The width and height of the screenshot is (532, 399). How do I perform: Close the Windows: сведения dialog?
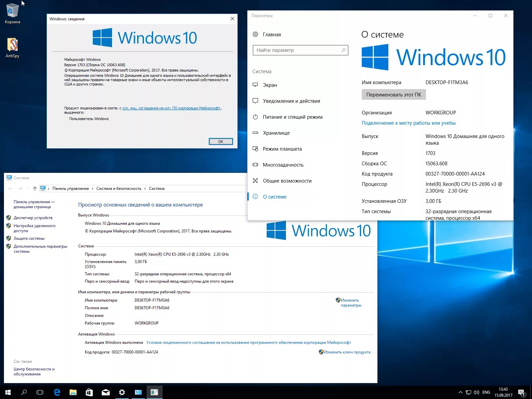[x=232, y=19]
